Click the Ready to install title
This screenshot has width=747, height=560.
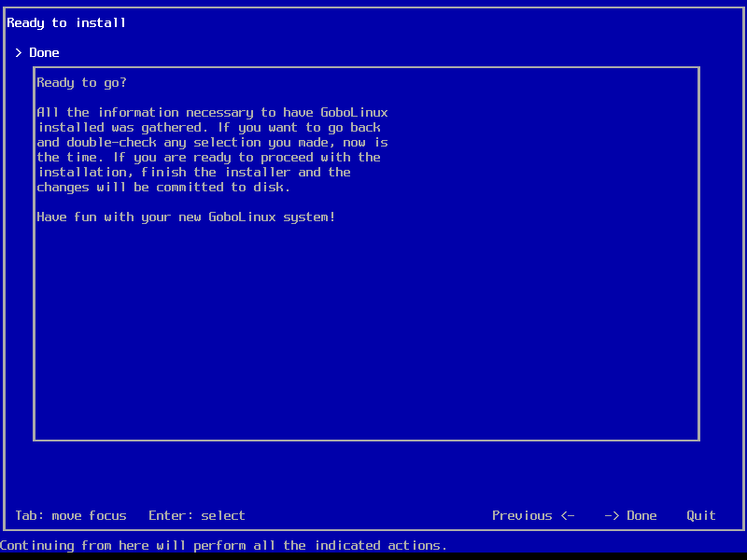point(66,22)
